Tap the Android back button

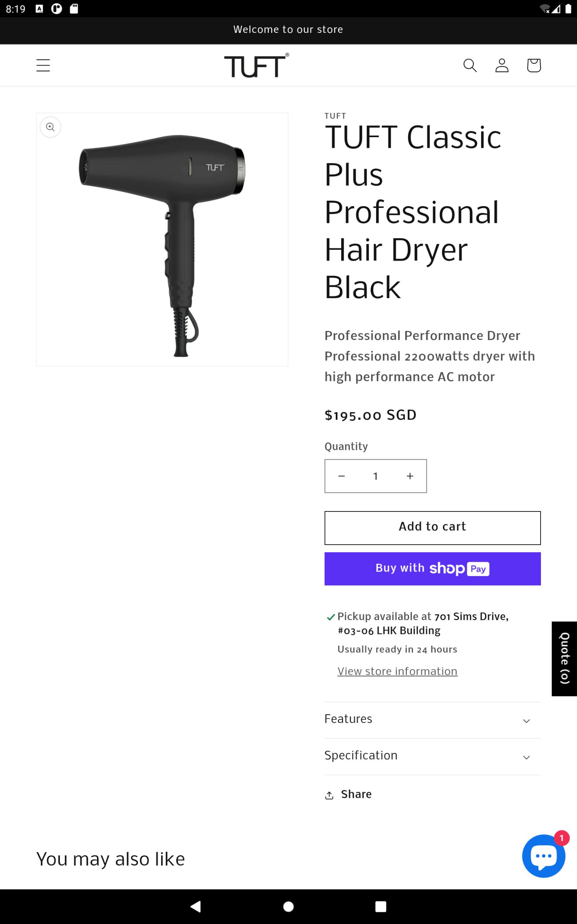pos(196,906)
